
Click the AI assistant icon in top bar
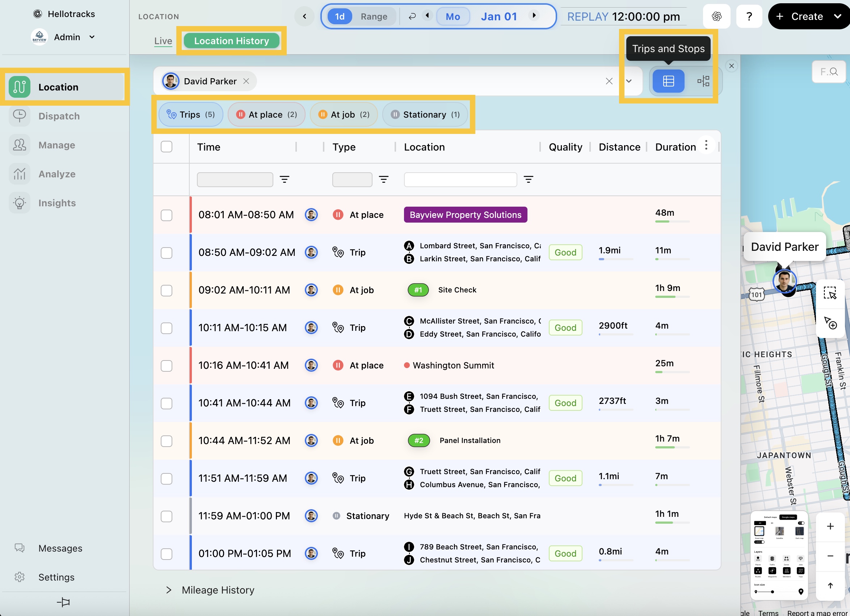(716, 17)
